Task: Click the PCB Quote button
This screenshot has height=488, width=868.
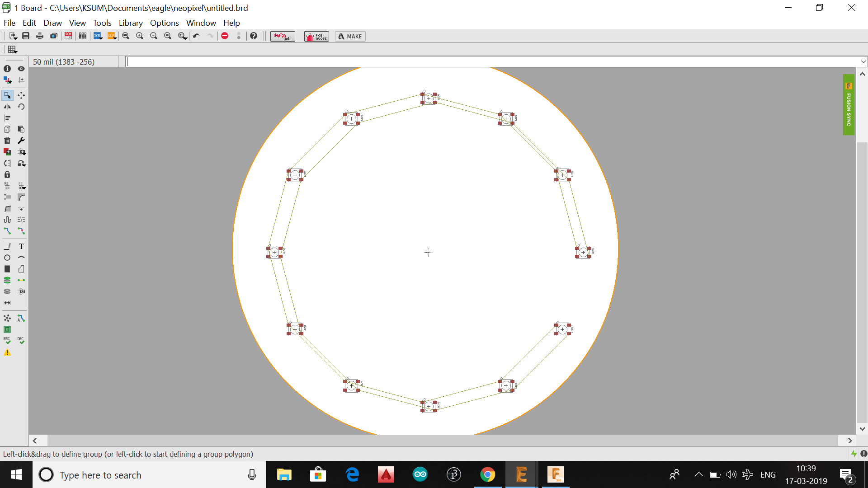Action: pyautogui.click(x=316, y=36)
